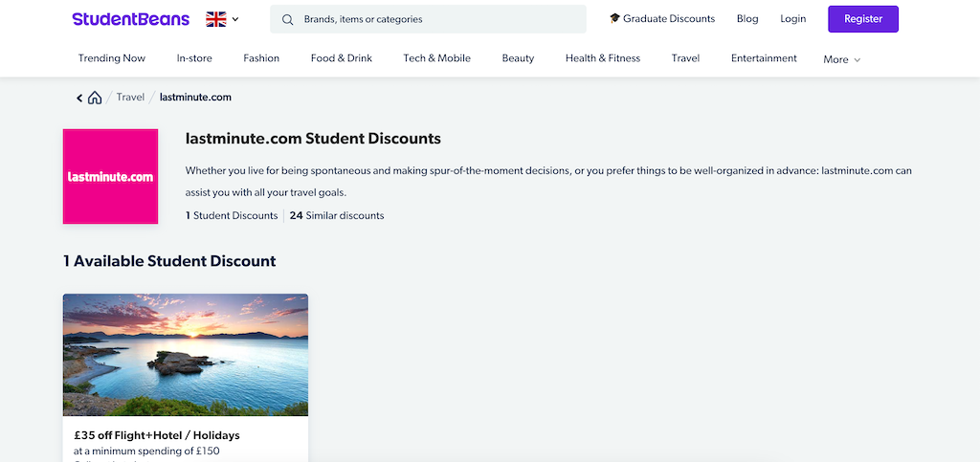This screenshot has height=462, width=980.
Task: Focus the Brands, items or categories search field
Action: click(x=428, y=19)
